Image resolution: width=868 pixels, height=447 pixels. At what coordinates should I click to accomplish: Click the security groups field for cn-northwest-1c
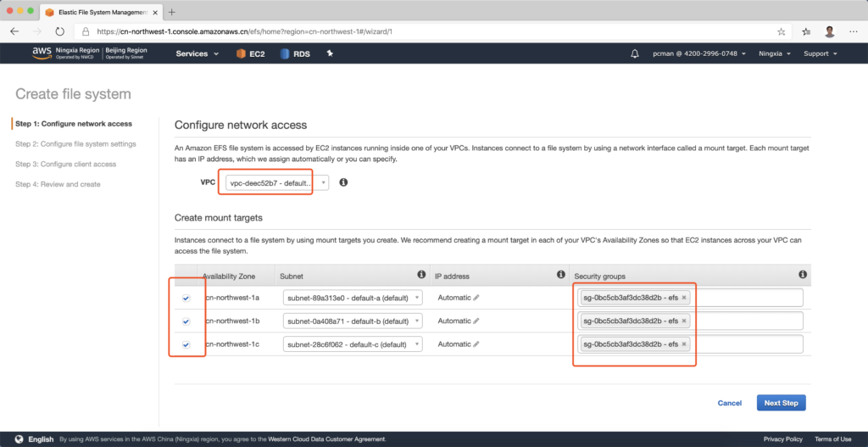746,344
